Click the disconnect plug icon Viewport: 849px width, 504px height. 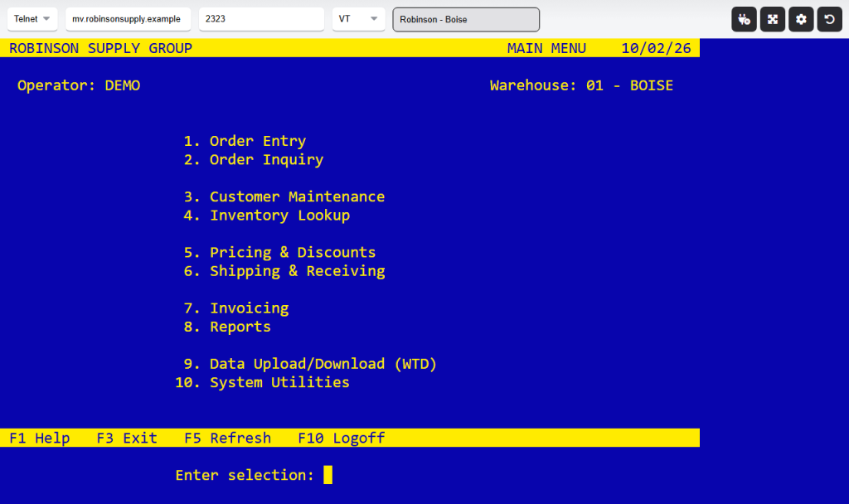(x=744, y=20)
